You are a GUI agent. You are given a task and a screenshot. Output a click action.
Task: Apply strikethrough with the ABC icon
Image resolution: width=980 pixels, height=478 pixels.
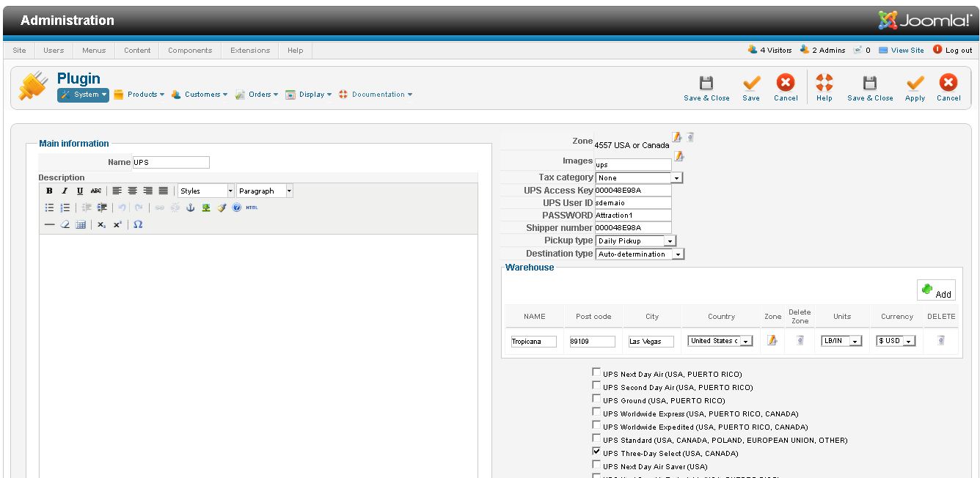tap(95, 191)
